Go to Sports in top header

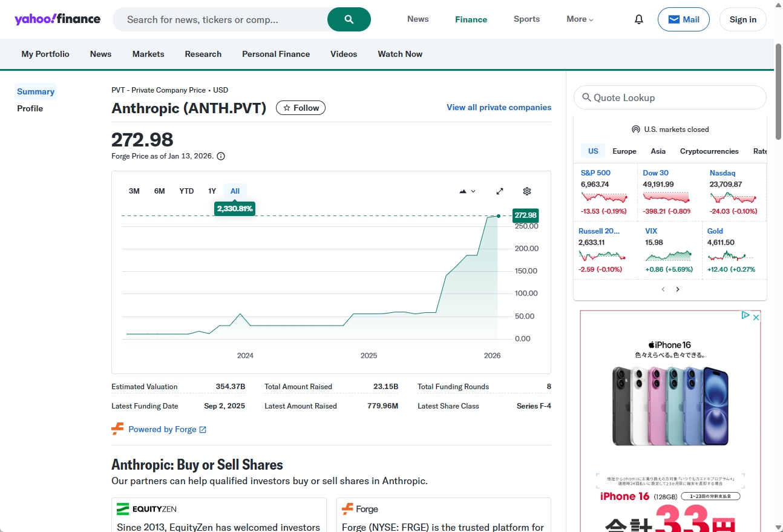click(527, 19)
